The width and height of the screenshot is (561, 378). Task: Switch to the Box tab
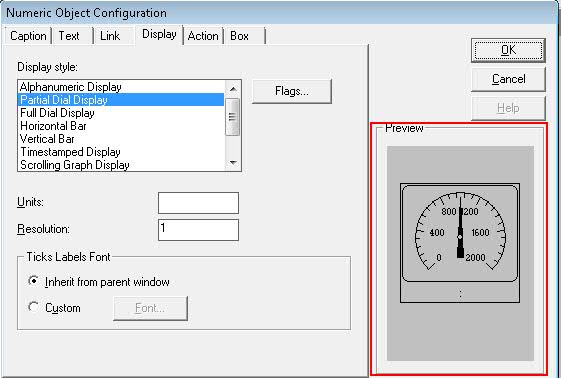(244, 36)
